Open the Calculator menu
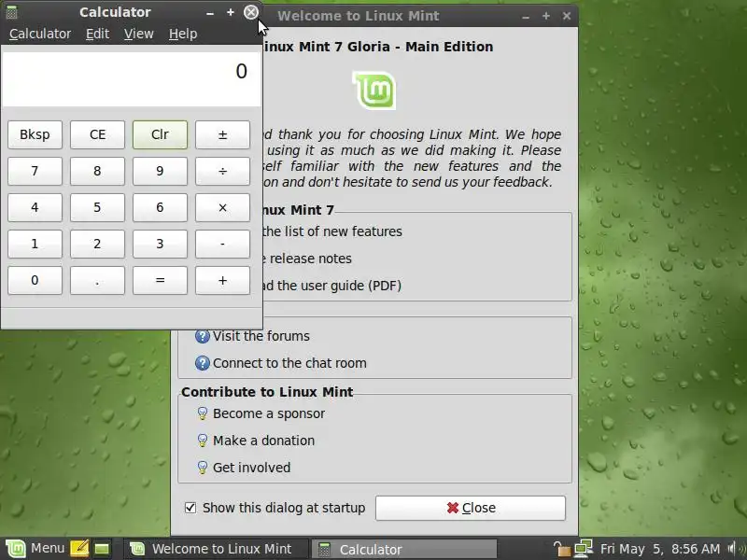Viewport: 747px width, 560px height. [x=40, y=34]
